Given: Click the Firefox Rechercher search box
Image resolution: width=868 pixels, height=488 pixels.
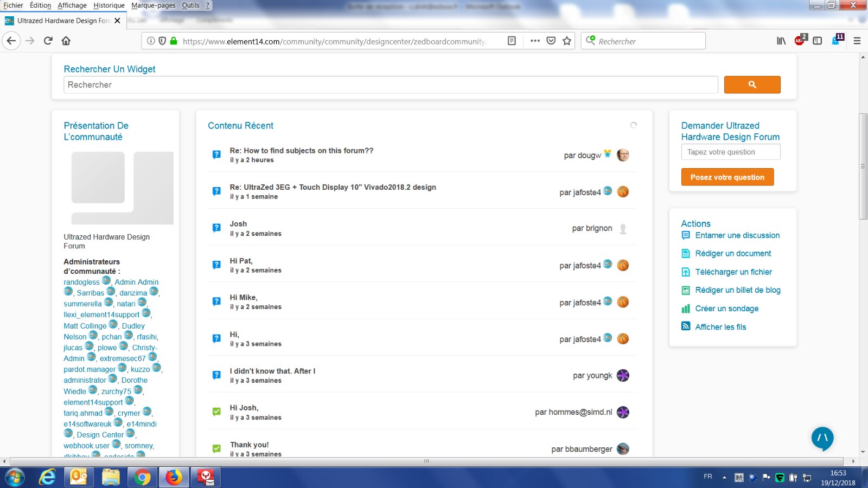Looking at the screenshot, I should (x=643, y=41).
